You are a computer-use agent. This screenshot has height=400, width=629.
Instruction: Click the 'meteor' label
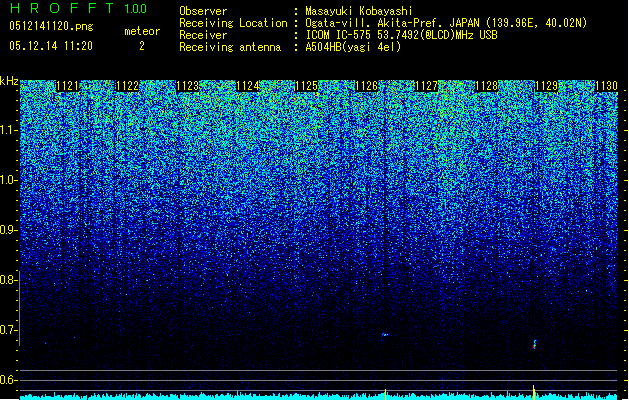(142, 31)
